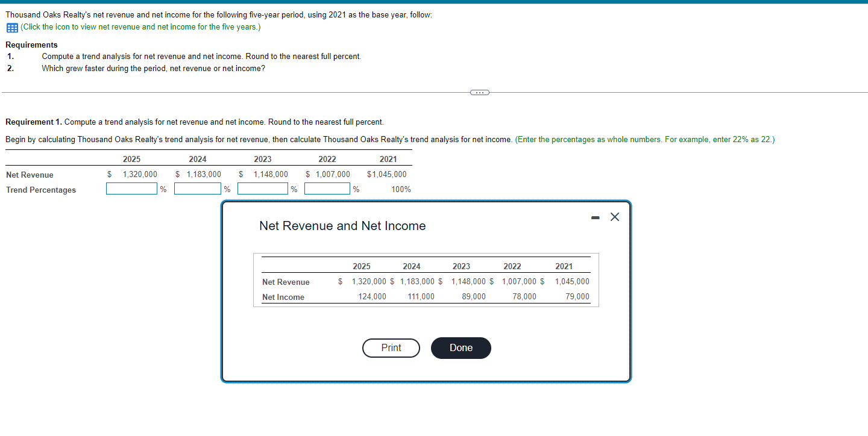Select the 111,000 net income value
Viewport: 868px width, 436px height.
(421, 297)
